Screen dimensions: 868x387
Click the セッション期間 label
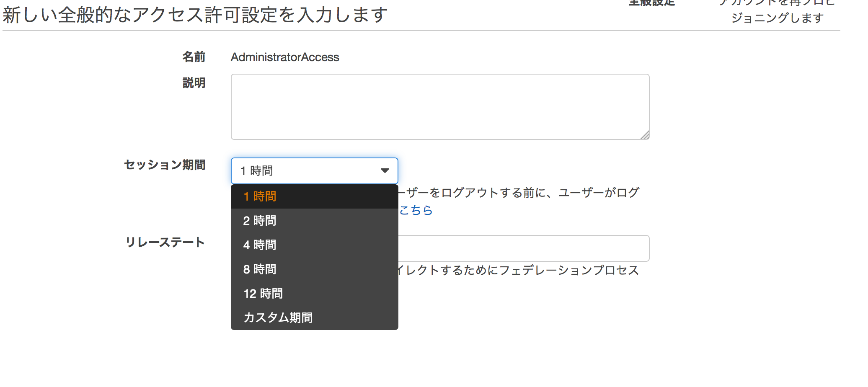pos(165,165)
